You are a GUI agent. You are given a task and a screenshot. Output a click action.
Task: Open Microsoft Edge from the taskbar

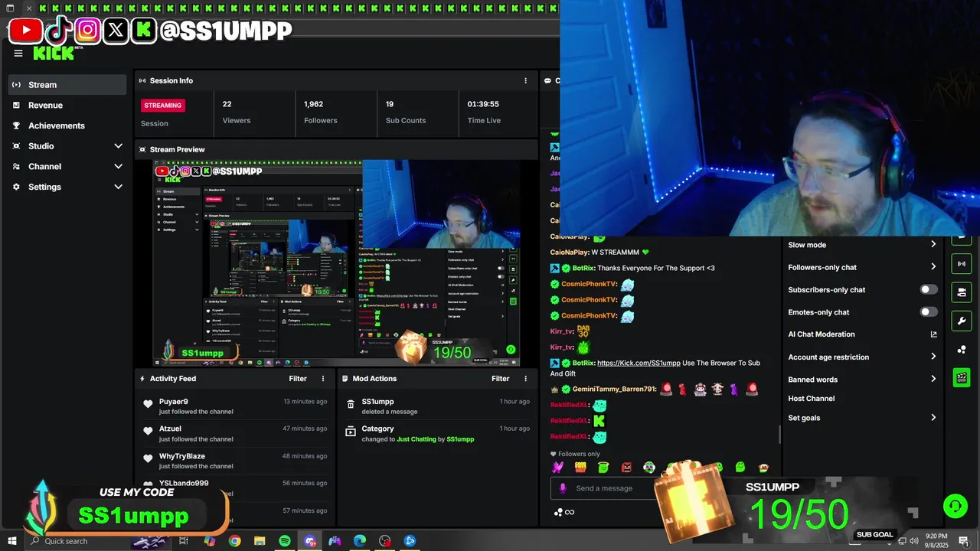point(360,541)
